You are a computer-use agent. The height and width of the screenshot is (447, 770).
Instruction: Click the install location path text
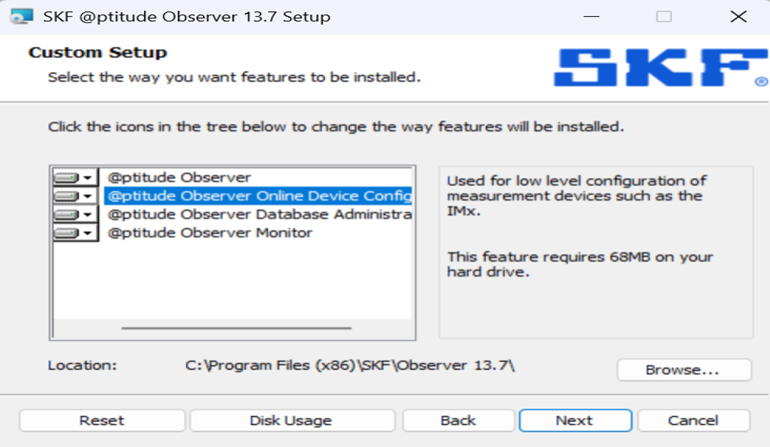(x=350, y=365)
